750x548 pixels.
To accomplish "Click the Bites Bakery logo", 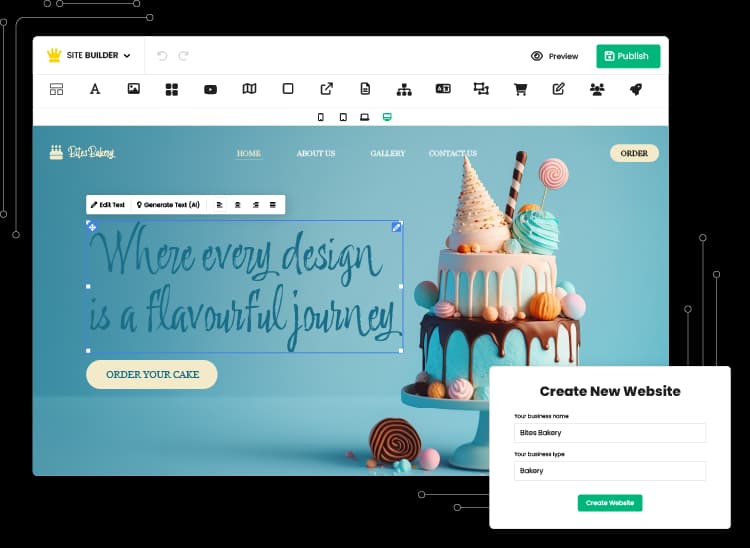I will click(x=82, y=153).
